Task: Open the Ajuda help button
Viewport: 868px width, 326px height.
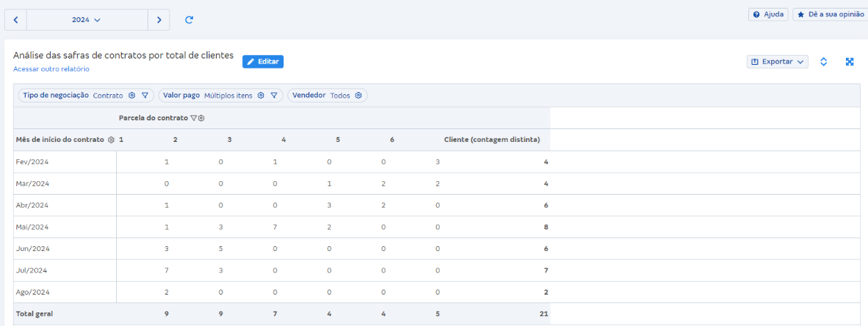Action: (x=768, y=14)
